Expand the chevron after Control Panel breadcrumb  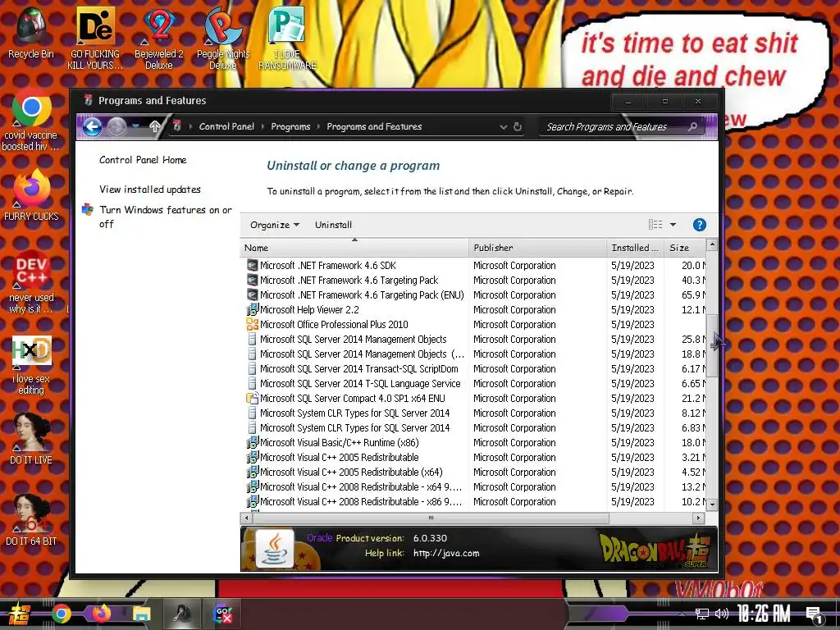[x=262, y=126]
